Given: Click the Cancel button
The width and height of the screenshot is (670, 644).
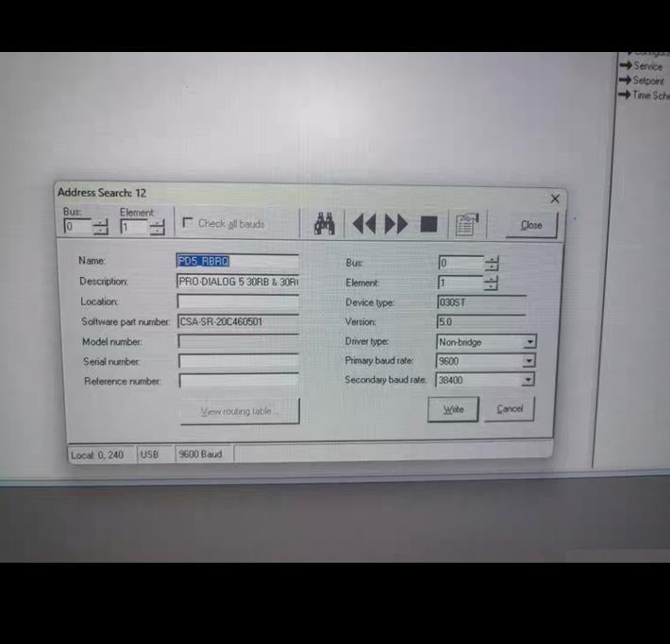Looking at the screenshot, I should click(x=509, y=409).
